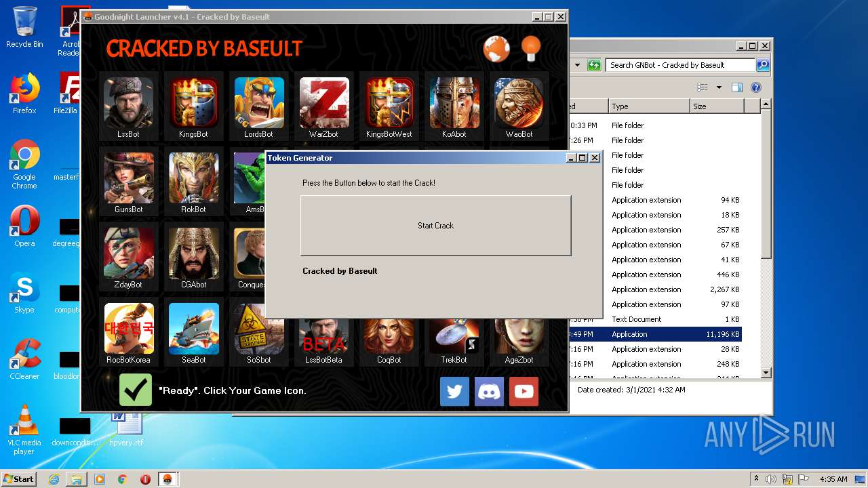Screen dimensions: 868x488
Task: Select the RokBot game icon
Action: point(193,178)
